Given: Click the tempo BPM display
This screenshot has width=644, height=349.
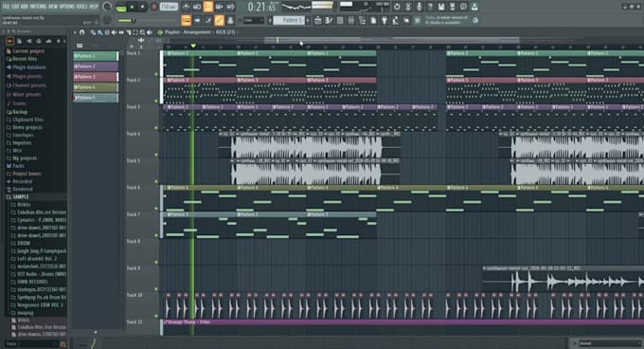Looking at the screenshot, I should [169, 7].
